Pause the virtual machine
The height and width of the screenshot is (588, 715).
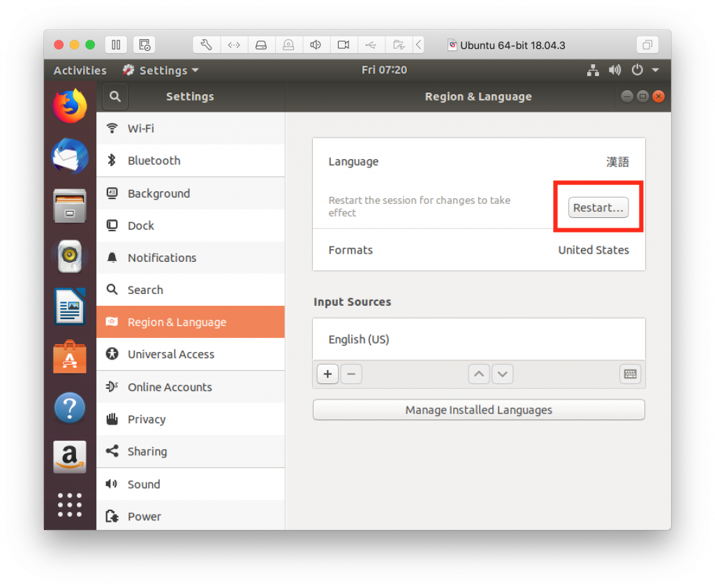(116, 45)
